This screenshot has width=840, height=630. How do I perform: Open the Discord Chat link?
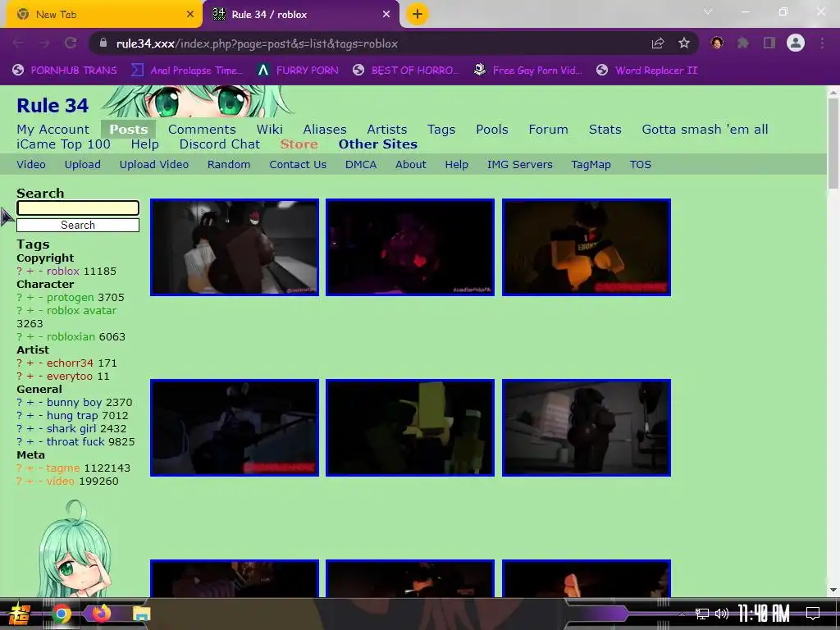(x=220, y=144)
